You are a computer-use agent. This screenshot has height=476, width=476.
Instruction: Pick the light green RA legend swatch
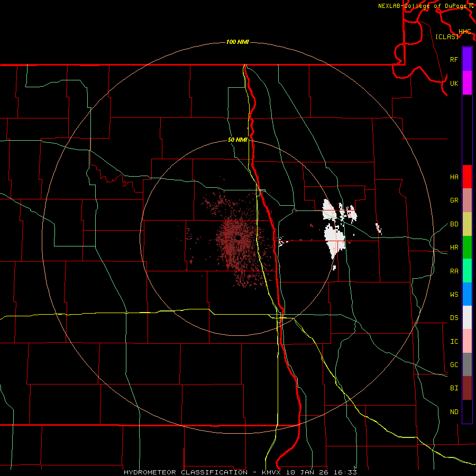pos(467,271)
